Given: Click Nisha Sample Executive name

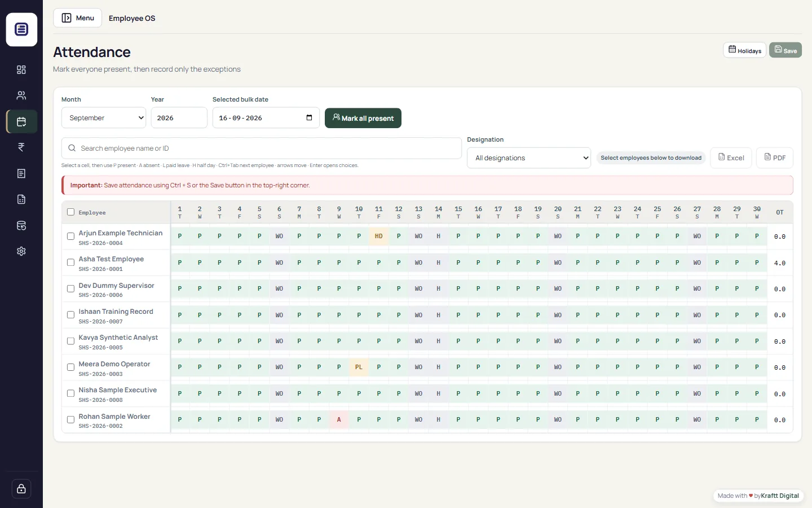Looking at the screenshot, I should pyautogui.click(x=118, y=389).
